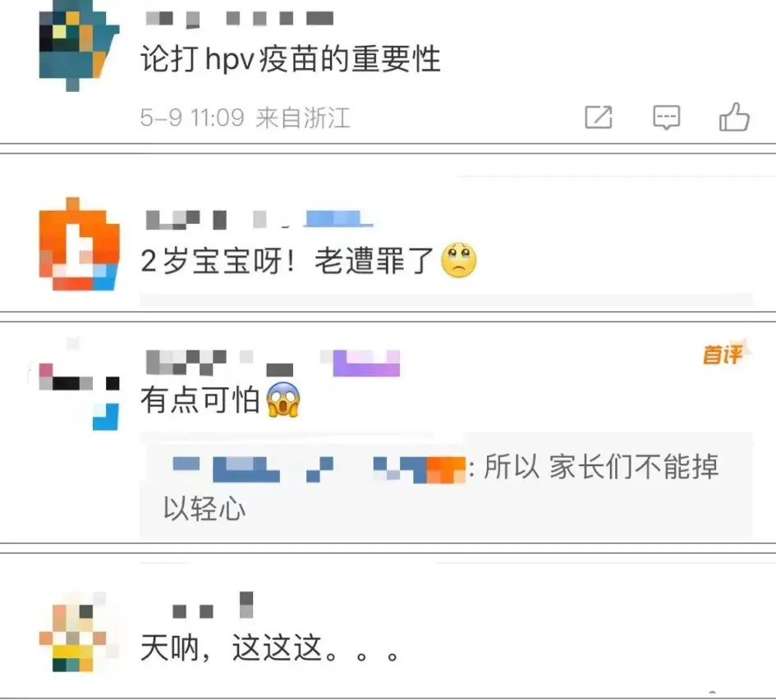Tap the share icon on the hpv comment

click(599, 117)
